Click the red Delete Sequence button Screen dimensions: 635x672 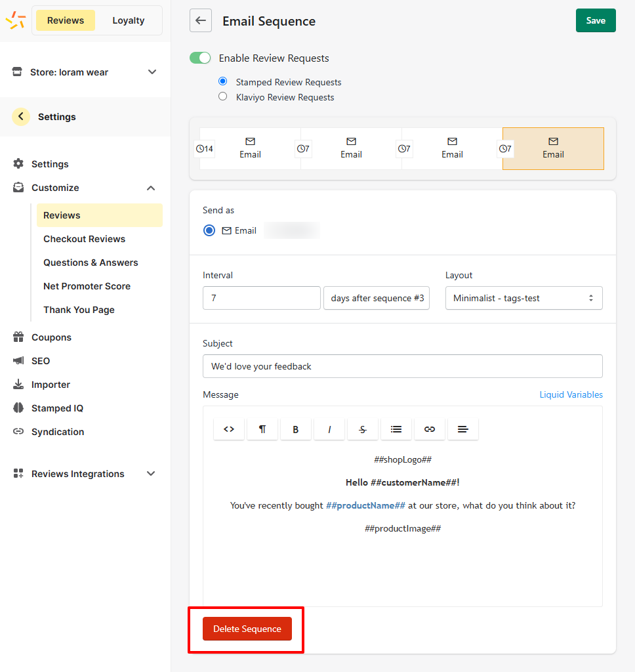(247, 629)
